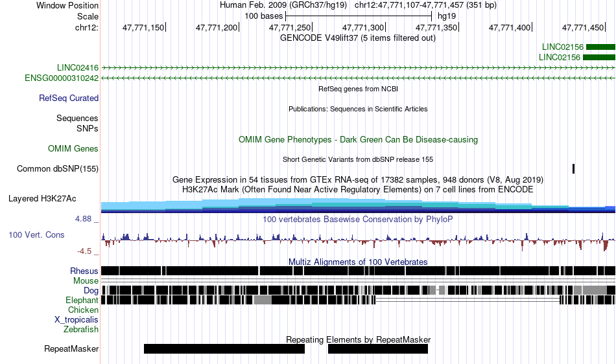The image size is (616, 364).
Task: Click the upper LINC02156 gene name
Action: coord(563,47)
